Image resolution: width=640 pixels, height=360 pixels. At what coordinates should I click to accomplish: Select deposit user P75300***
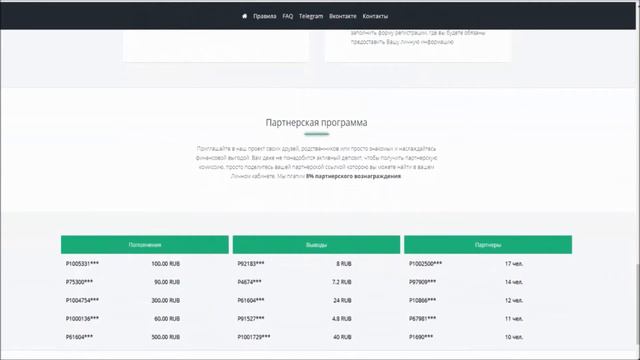79,282
